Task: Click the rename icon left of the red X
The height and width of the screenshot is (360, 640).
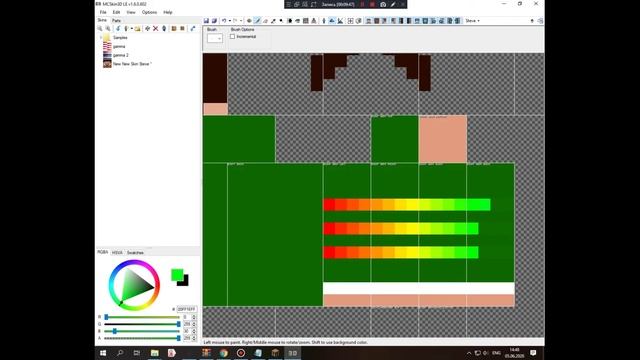Action: [x=147, y=29]
